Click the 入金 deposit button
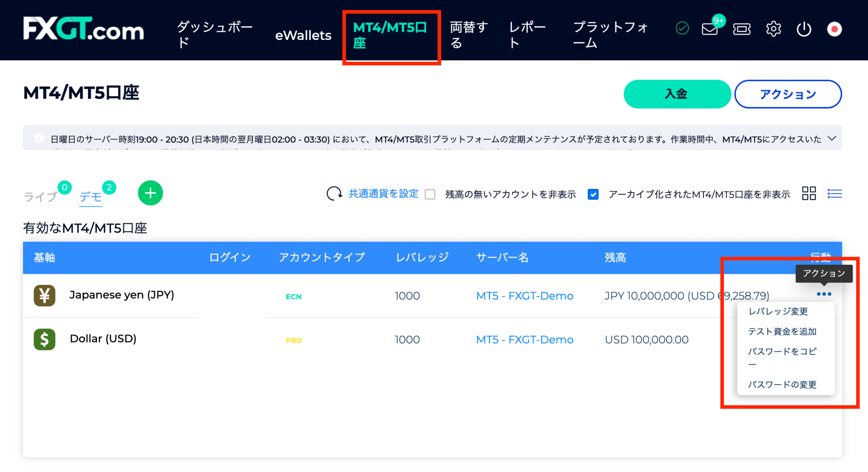Screen dimensions: 868x472 [x=677, y=94]
